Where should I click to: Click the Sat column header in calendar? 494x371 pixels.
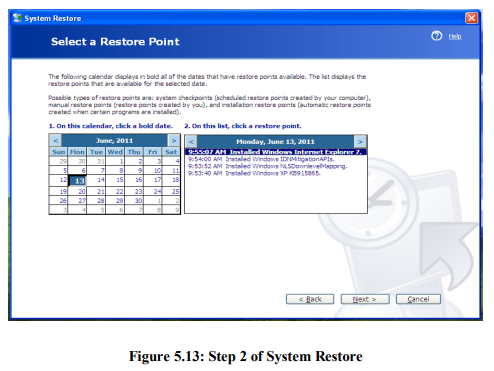[171, 152]
